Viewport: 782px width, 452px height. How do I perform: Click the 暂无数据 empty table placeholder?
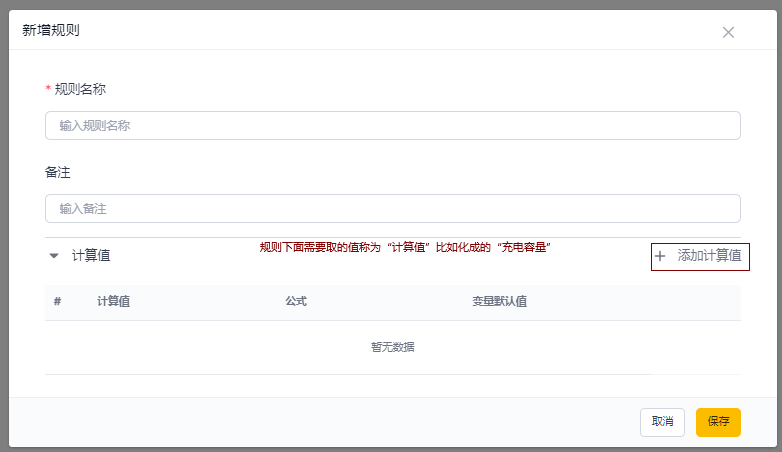point(392,348)
